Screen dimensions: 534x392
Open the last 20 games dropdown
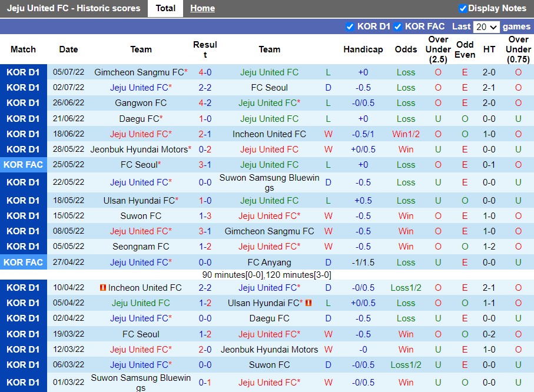[x=486, y=26]
